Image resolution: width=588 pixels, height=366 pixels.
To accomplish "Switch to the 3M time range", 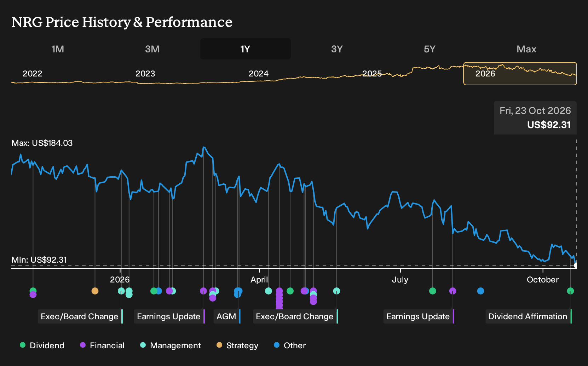I will point(152,49).
